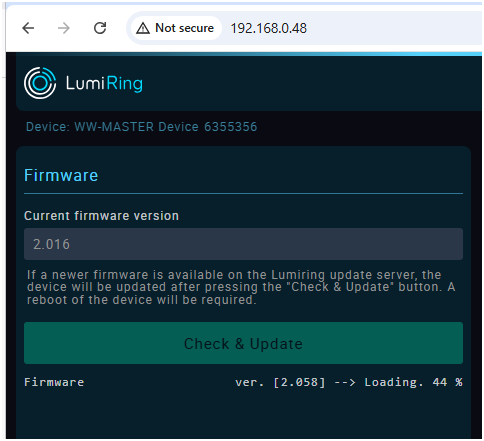Click the Firmware section heading
484x441 pixels.
(61, 175)
